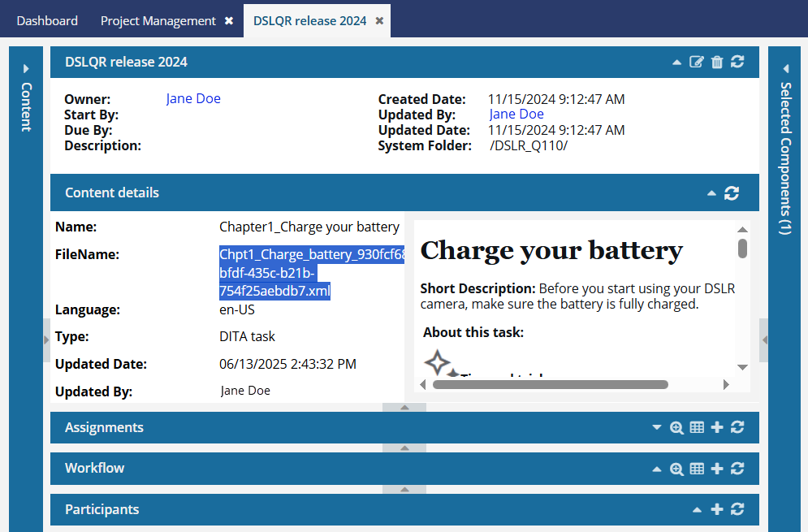The height and width of the screenshot is (532, 808).
Task: Edit the DSLQR release 2024 project
Action: tap(696, 62)
